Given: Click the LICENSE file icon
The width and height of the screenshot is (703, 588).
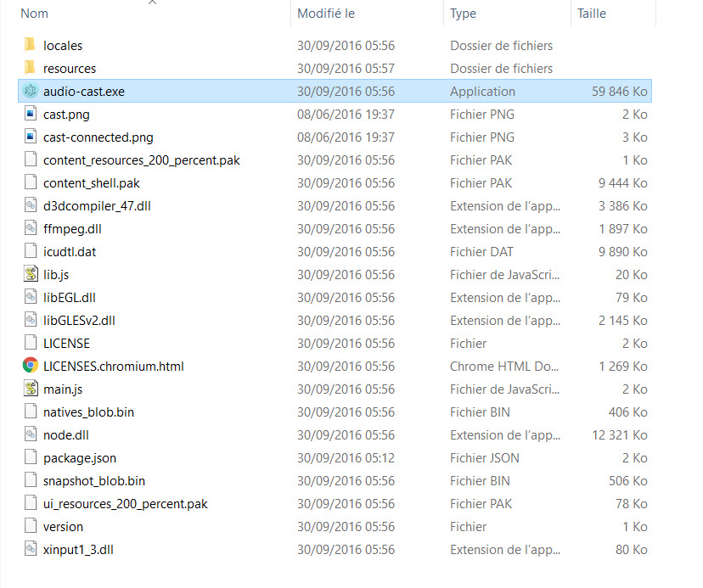Looking at the screenshot, I should 30,343.
